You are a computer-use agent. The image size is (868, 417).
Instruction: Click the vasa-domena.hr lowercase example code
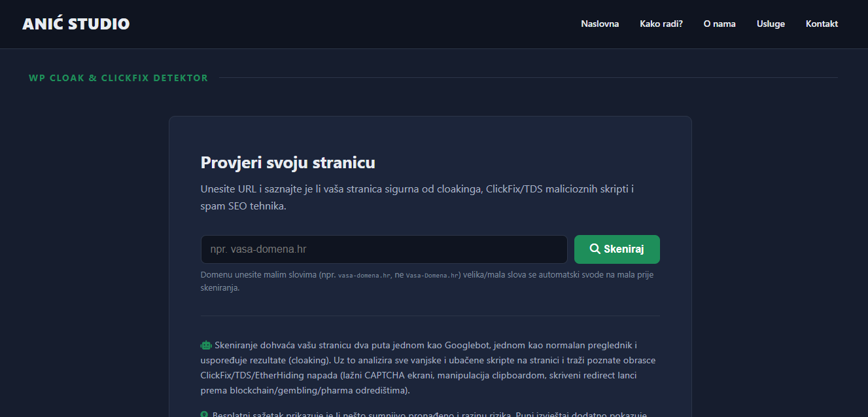pos(364,275)
